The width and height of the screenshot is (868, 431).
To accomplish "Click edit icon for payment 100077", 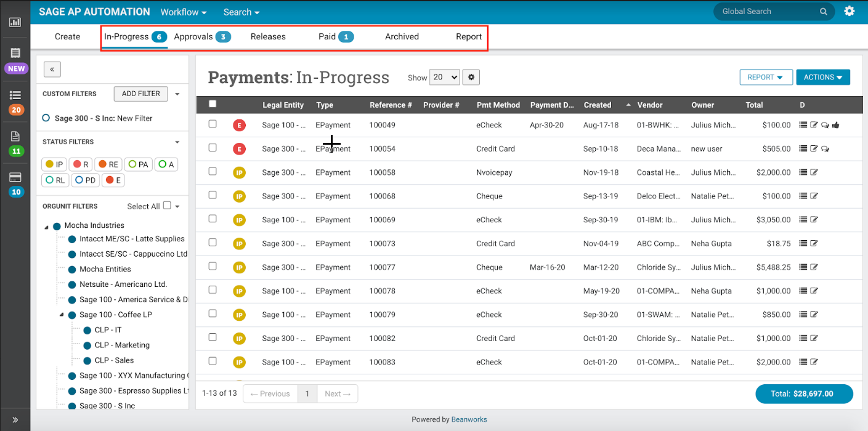I will tap(814, 268).
